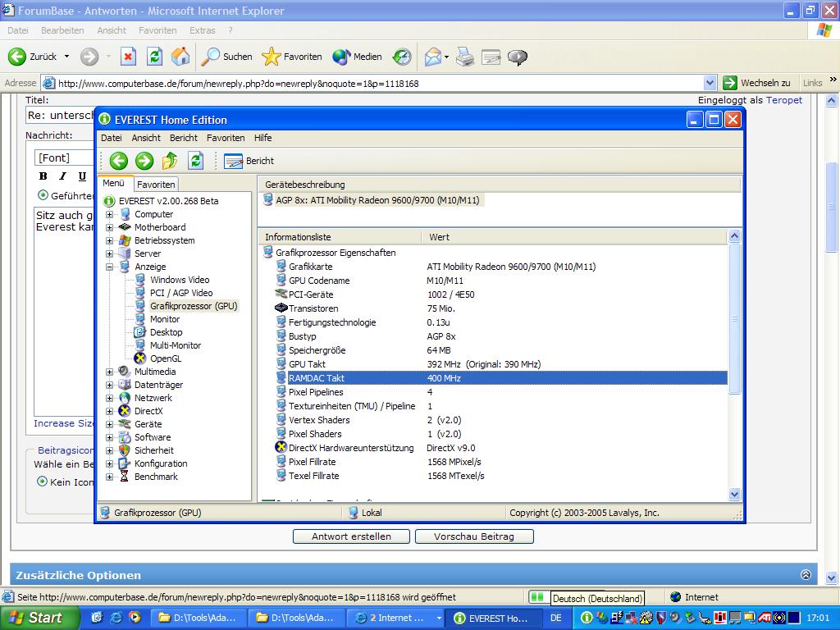Image resolution: width=840 pixels, height=630 pixels.
Task: Click the Informationsliste column header
Action: click(340, 237)
